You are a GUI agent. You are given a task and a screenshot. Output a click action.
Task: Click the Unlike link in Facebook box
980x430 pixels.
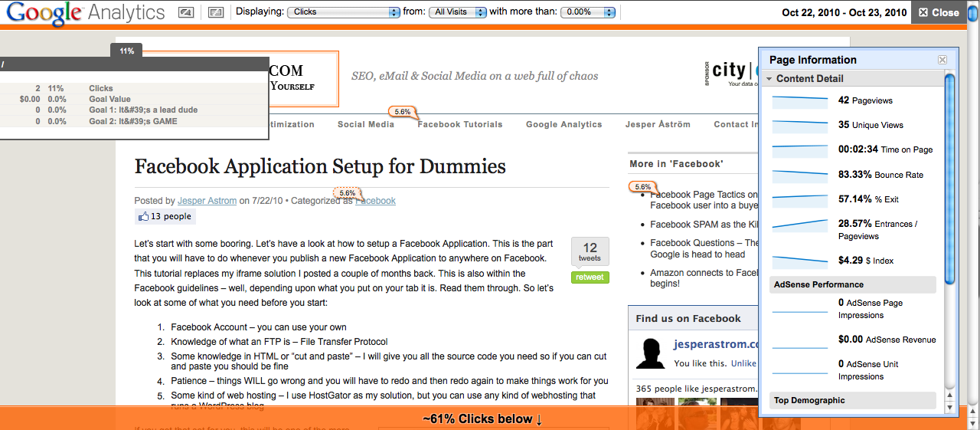point(743,363)
